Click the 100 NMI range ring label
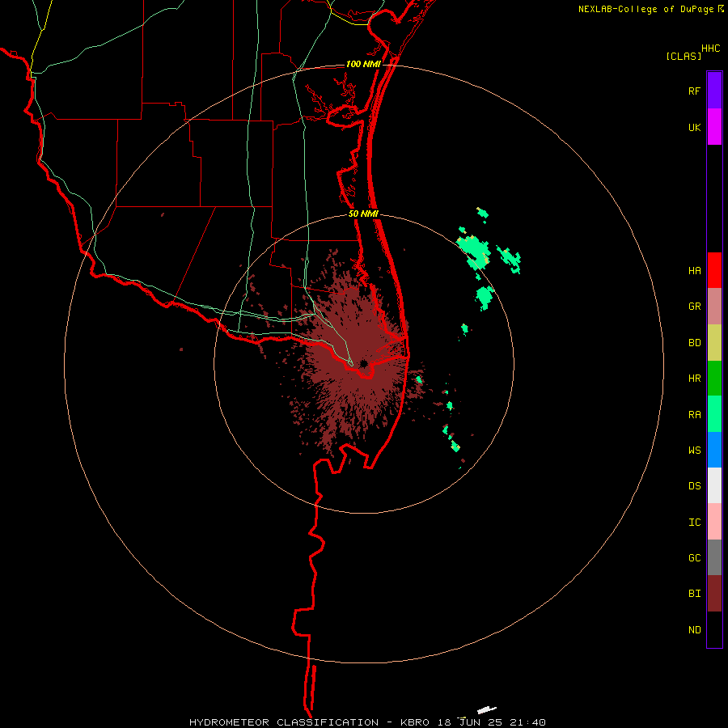This screenshot has width=728, height=728. click(x=363, y=64)
